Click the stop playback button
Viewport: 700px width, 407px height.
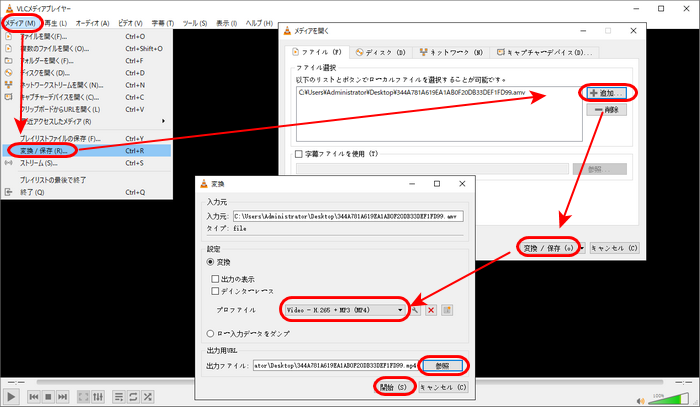(48, 396)
